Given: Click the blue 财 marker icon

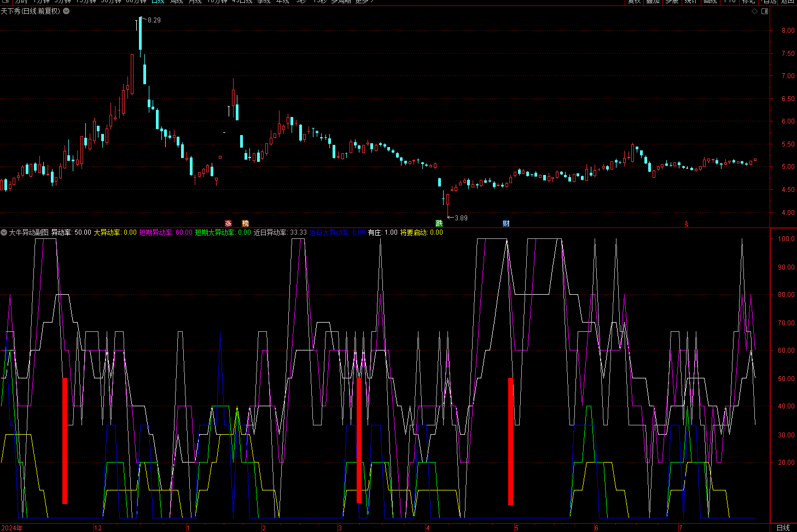Looking at the screenshot, I should click(x=506, y=223).
